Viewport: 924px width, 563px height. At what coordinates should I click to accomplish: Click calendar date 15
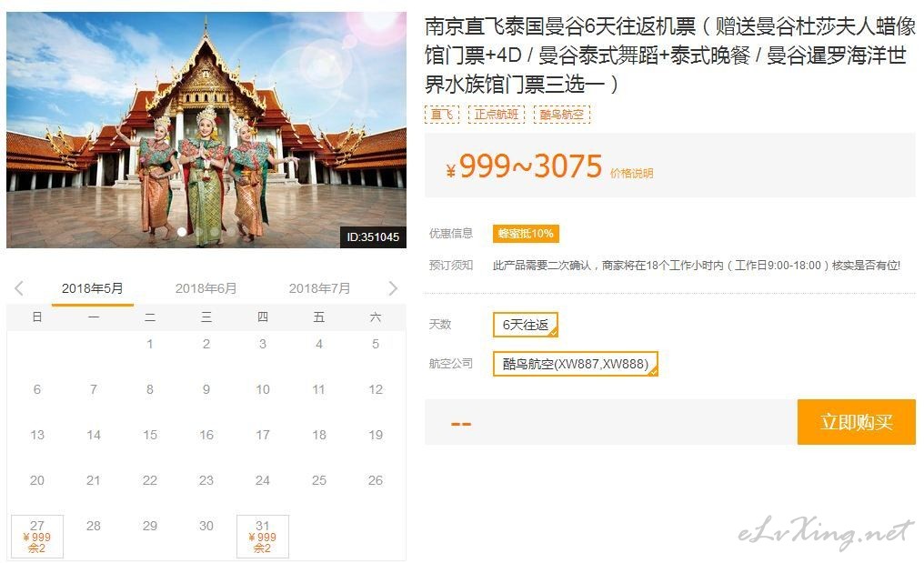[150, 435]
